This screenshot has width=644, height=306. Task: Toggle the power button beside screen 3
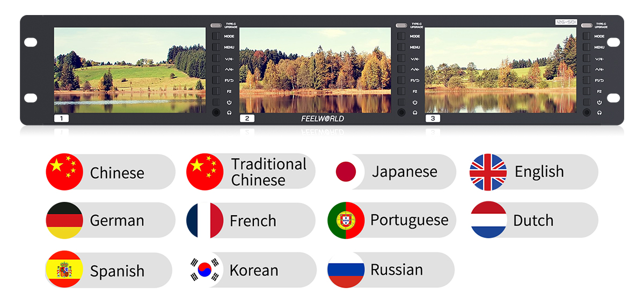pyautogui.click(x=587, y=102)
